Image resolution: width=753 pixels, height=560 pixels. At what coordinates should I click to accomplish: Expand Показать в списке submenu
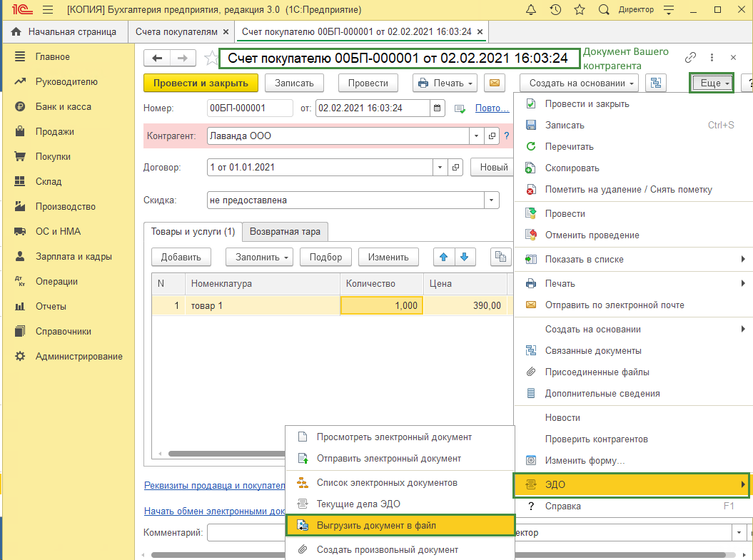point(633,259)
